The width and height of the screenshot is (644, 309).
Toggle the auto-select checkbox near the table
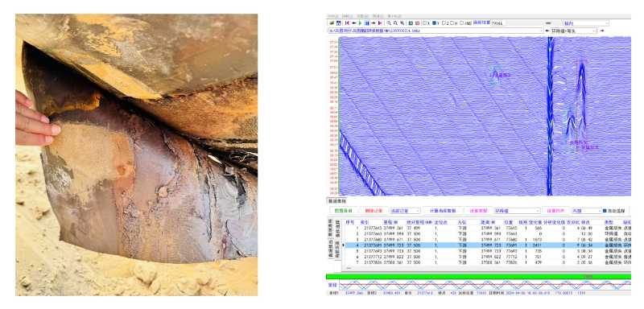605,211
